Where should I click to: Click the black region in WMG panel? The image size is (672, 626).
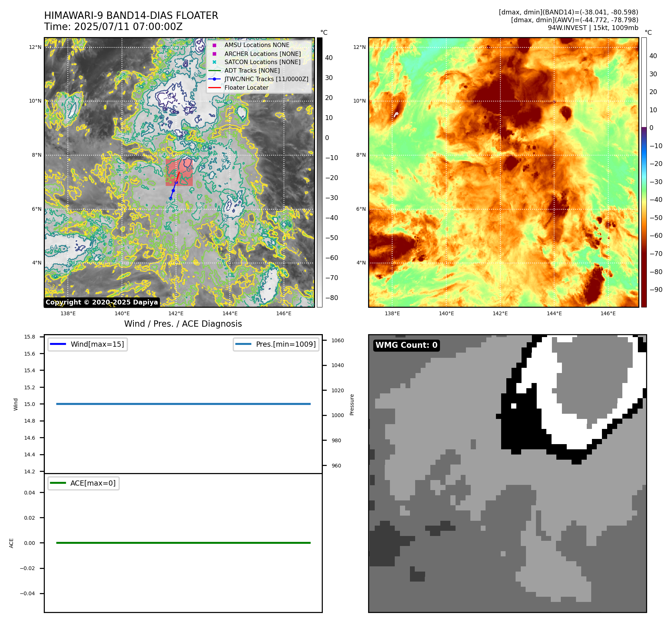[522, 426]
